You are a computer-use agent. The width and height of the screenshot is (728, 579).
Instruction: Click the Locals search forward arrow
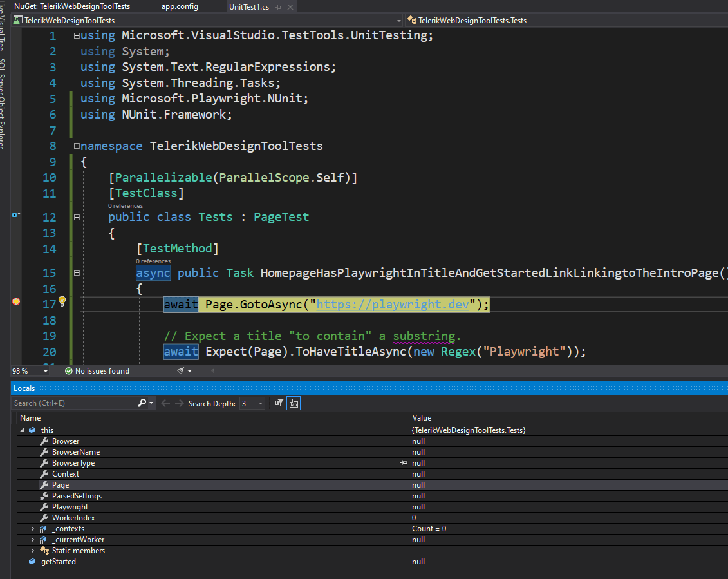pos(179,403)
